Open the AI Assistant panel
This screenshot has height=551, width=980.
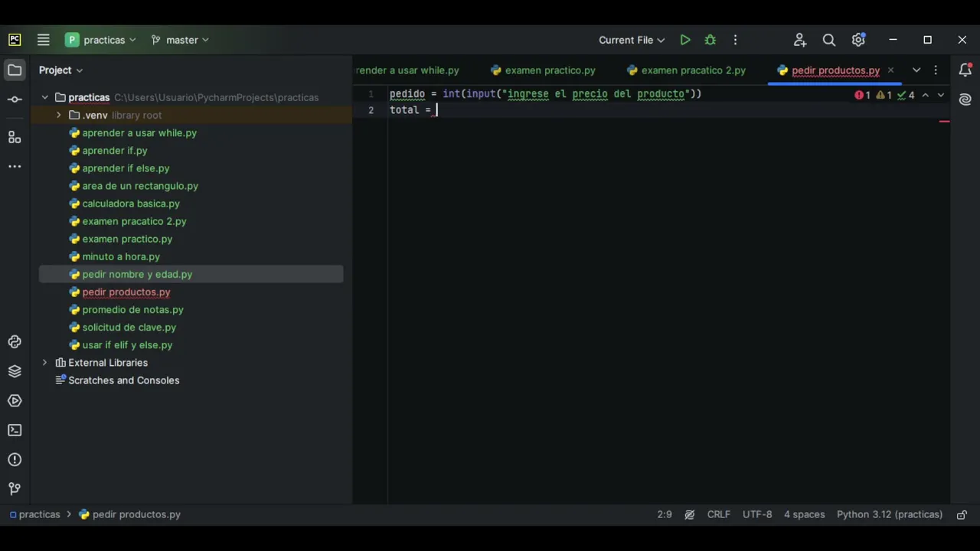[965, 99]
